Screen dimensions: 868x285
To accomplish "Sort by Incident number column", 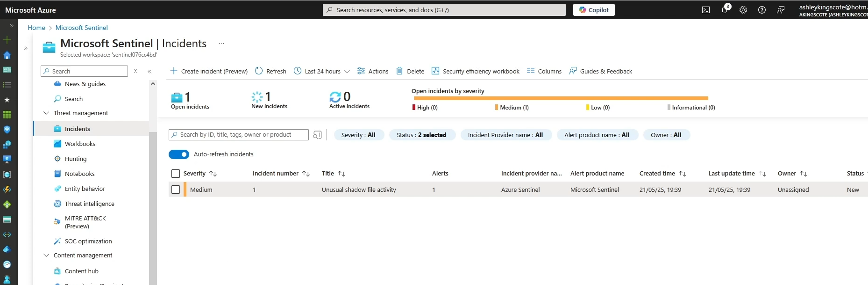I will pos(281,174).
